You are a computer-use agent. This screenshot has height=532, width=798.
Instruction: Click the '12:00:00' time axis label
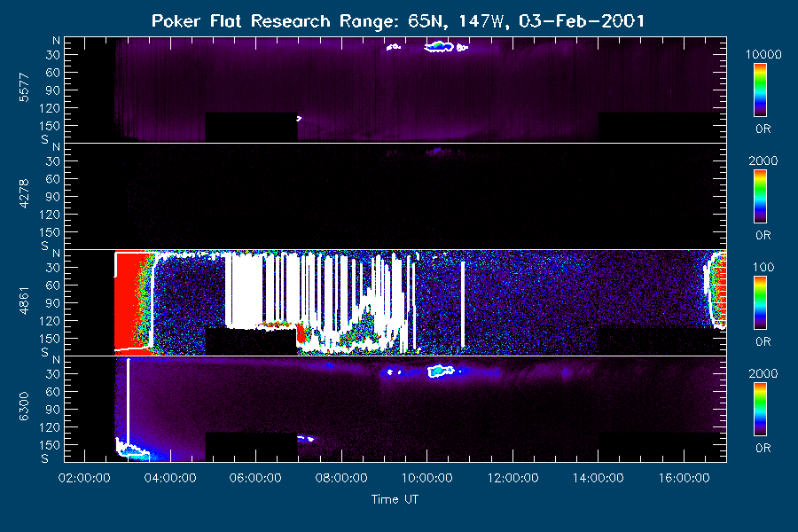[512, 478]
